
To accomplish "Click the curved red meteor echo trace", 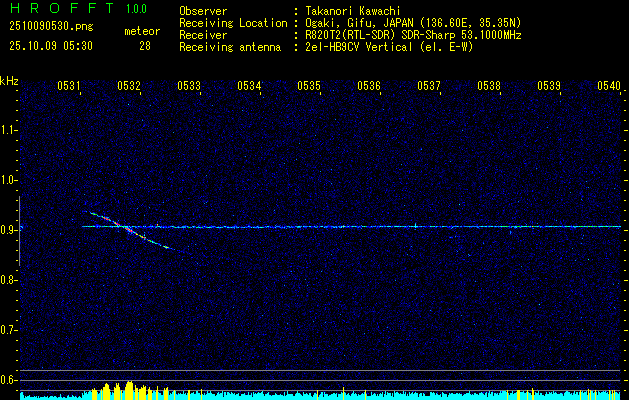I will coord(128,229).
